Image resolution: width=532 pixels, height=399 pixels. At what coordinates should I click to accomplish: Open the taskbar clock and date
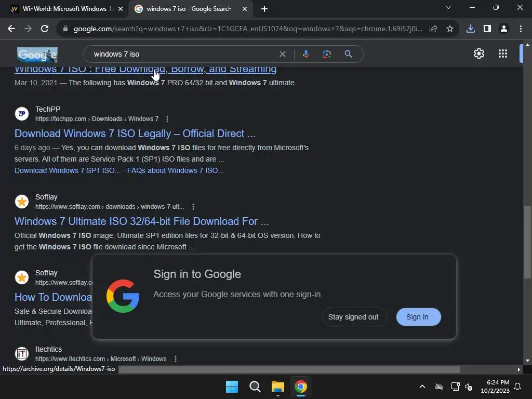click(x=495, y=387)
